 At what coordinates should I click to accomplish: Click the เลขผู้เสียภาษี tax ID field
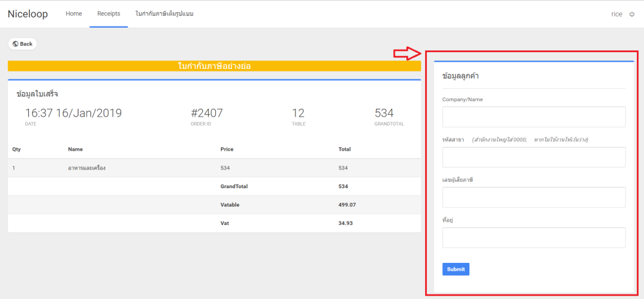(534, 197)
